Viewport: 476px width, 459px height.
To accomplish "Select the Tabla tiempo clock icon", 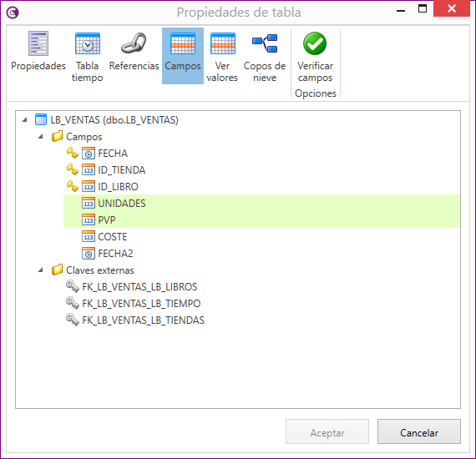I will 88,43.
